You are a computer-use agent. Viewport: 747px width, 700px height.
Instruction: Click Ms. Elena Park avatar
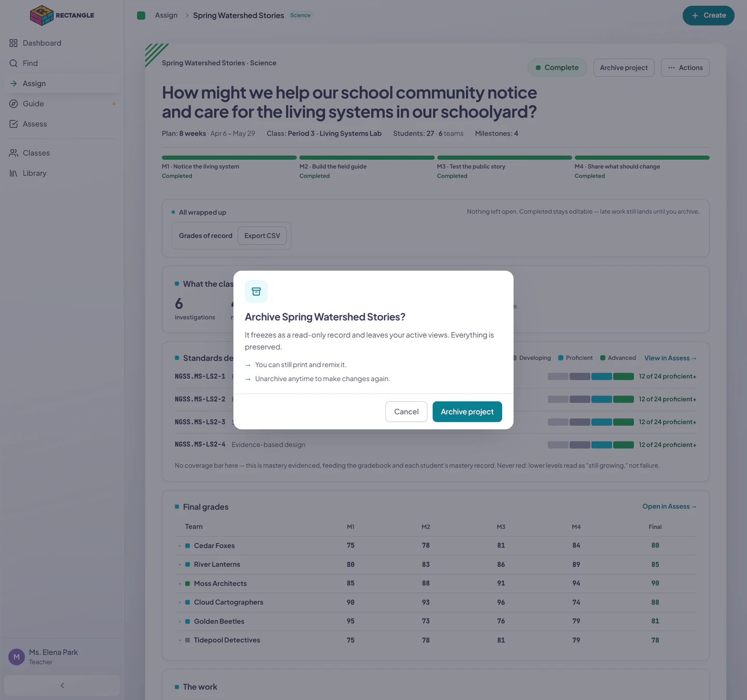(x=17, y=657)
